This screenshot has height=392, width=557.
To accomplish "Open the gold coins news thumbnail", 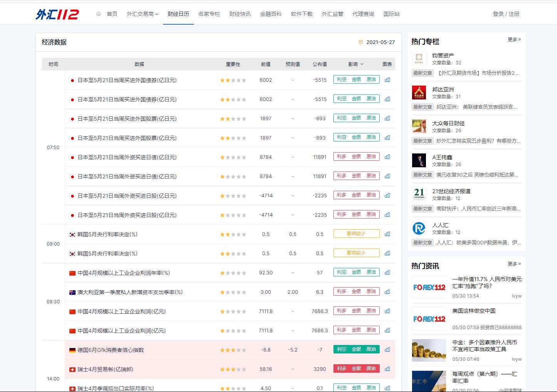I will click(x=429, y=350).
